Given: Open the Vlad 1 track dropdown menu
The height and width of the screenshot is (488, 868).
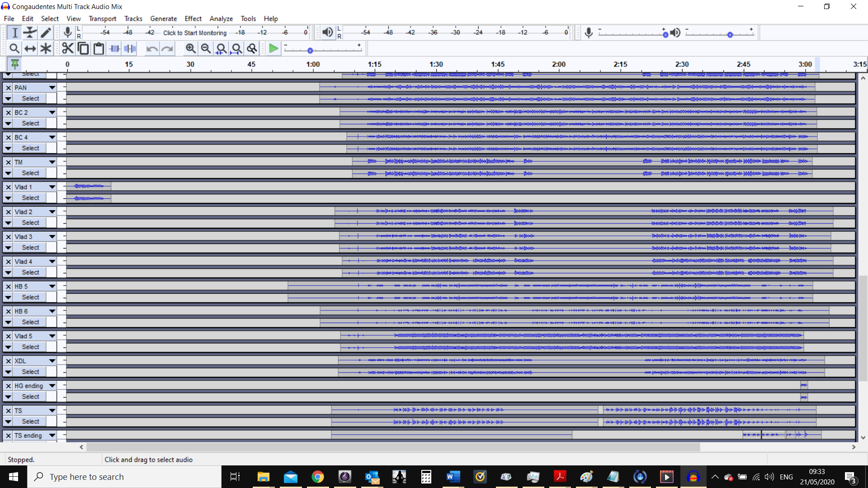Looking at the screenshot, I should [x=52, y=187].
